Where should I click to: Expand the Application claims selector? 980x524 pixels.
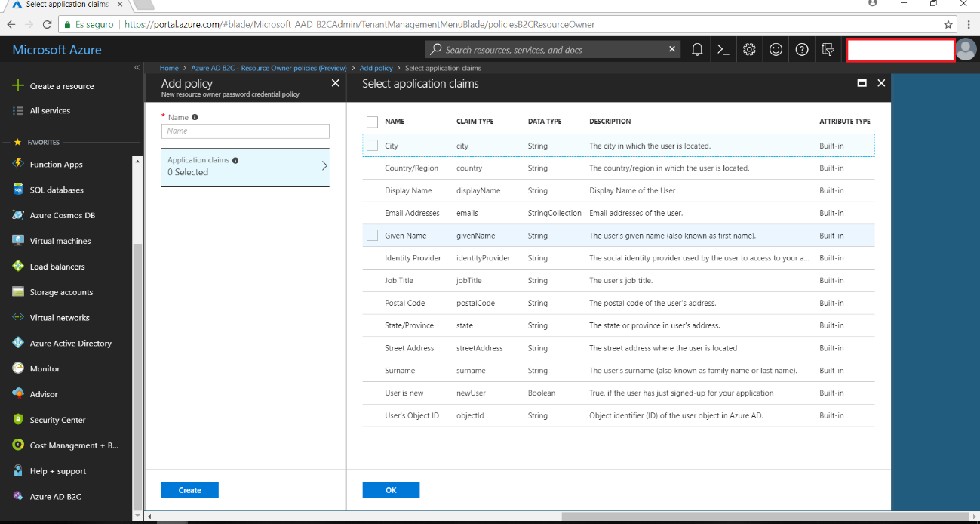click(245, 167)
